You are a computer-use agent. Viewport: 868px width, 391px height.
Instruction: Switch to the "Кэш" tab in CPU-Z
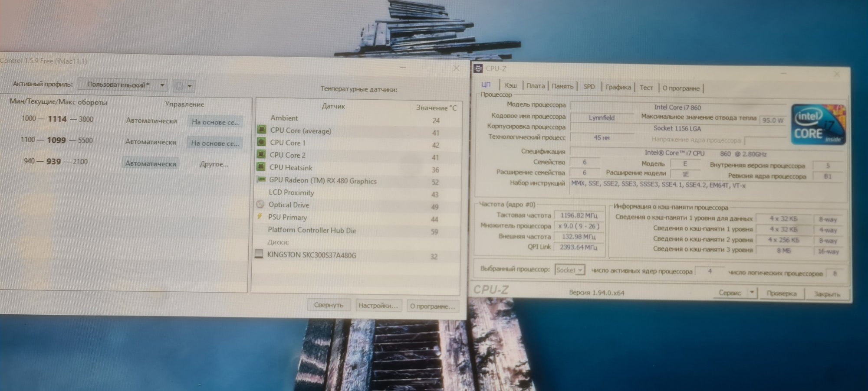coord(511,85)
